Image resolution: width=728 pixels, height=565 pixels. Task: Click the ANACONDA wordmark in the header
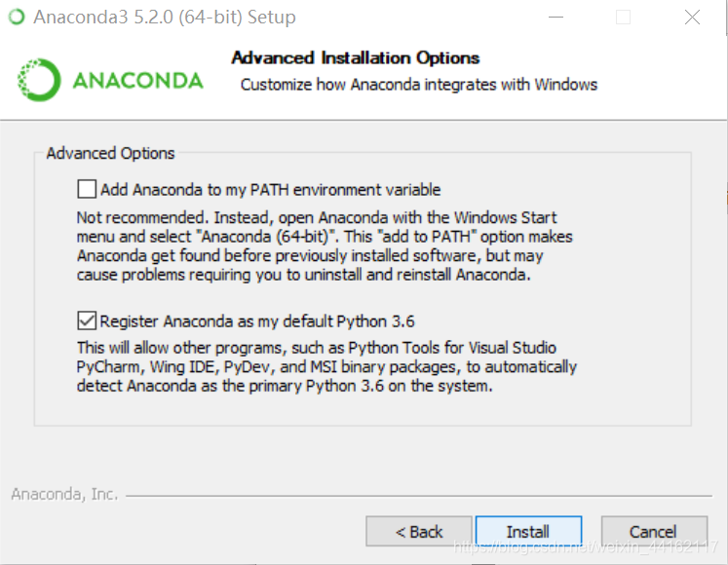click(x=137, y=80)
